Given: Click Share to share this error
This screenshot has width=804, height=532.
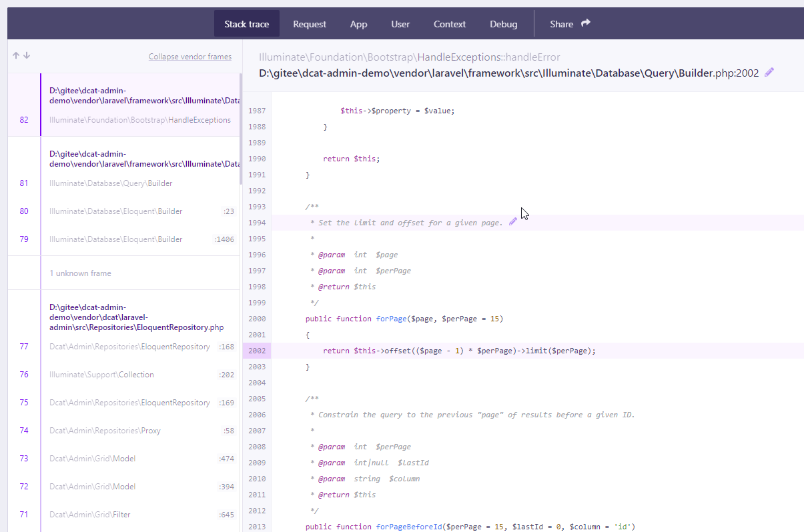Looking at the screenshot, I should [562, 23].
